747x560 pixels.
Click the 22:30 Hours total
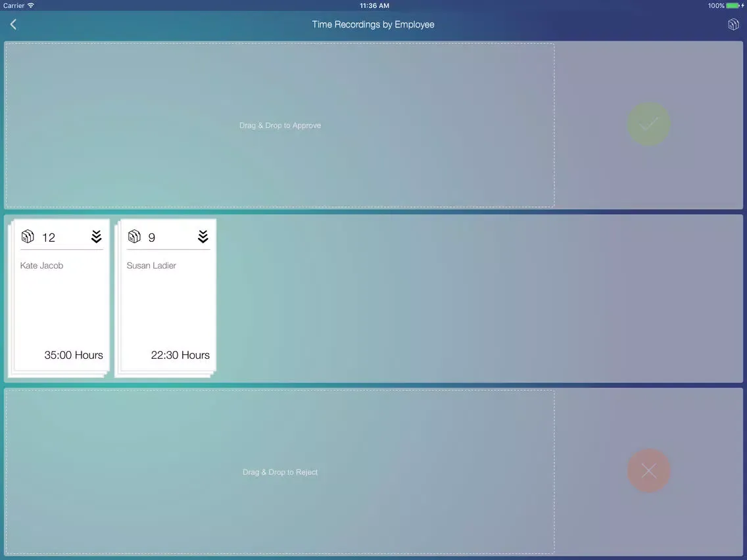[180, 355]
